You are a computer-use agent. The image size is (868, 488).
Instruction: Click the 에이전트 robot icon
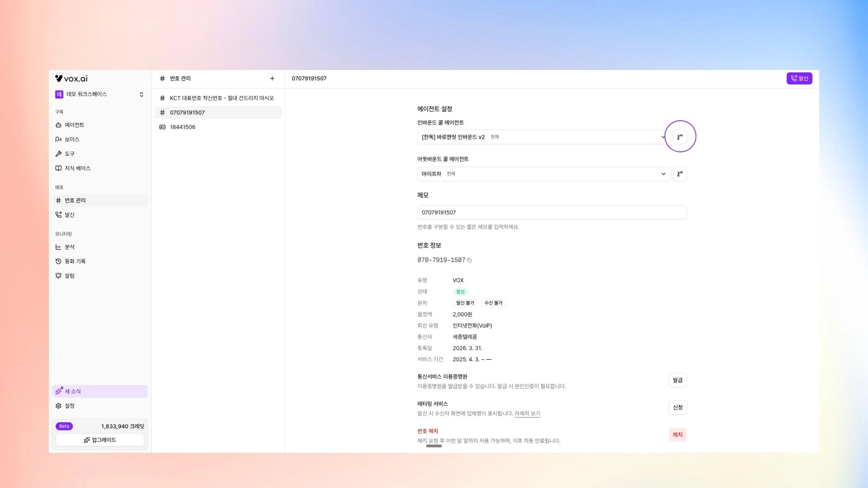coord(58,125)
